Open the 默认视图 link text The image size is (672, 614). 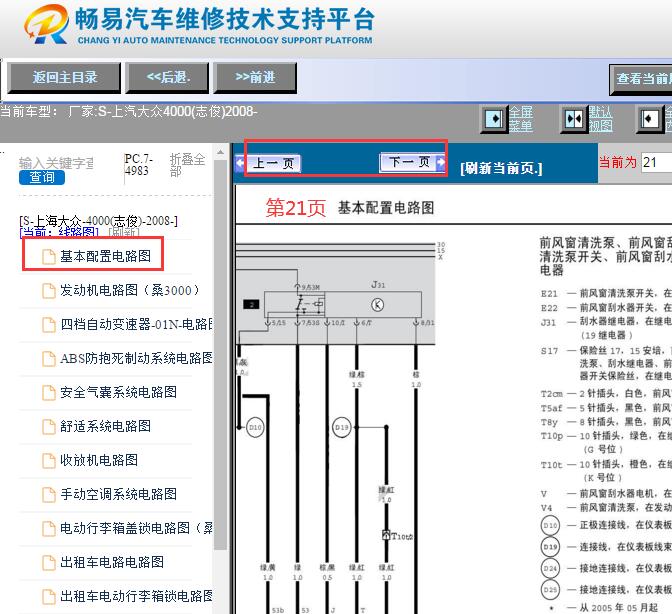600,119
